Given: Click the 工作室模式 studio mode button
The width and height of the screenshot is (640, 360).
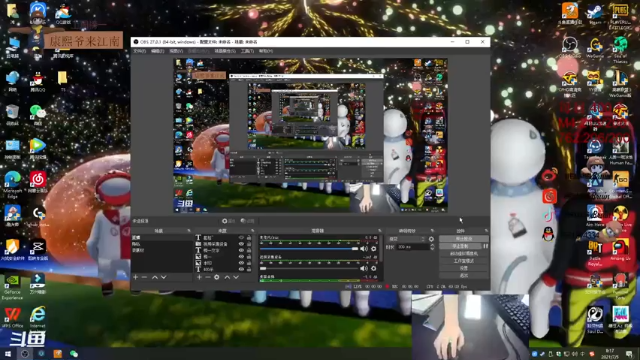Looking at the screenshot, I should [x=464, y=261].
